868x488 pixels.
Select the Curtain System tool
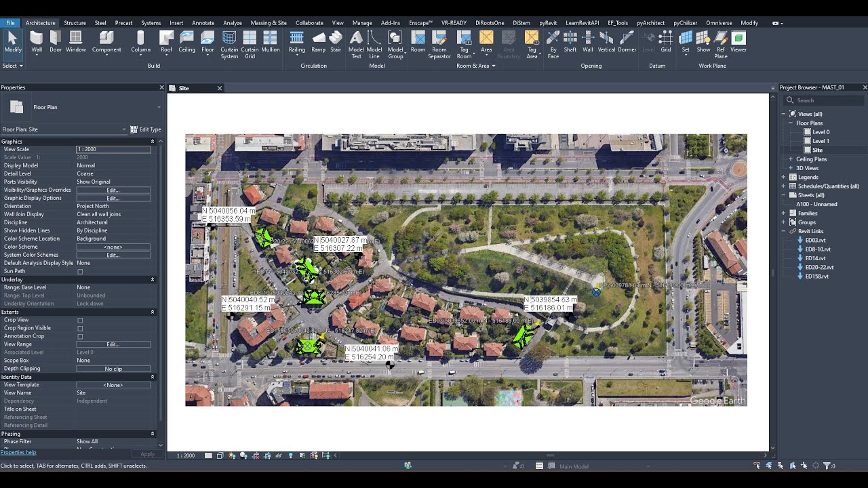229,45
